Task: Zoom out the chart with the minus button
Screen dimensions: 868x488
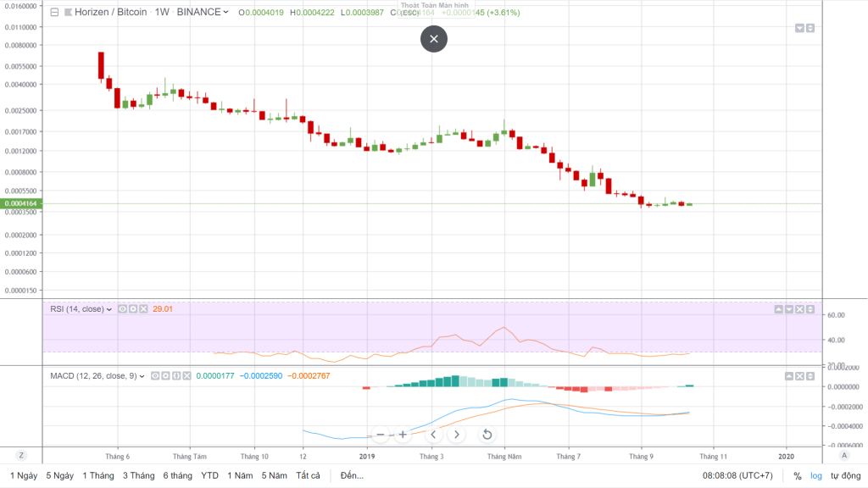Action: pos(381,435)
